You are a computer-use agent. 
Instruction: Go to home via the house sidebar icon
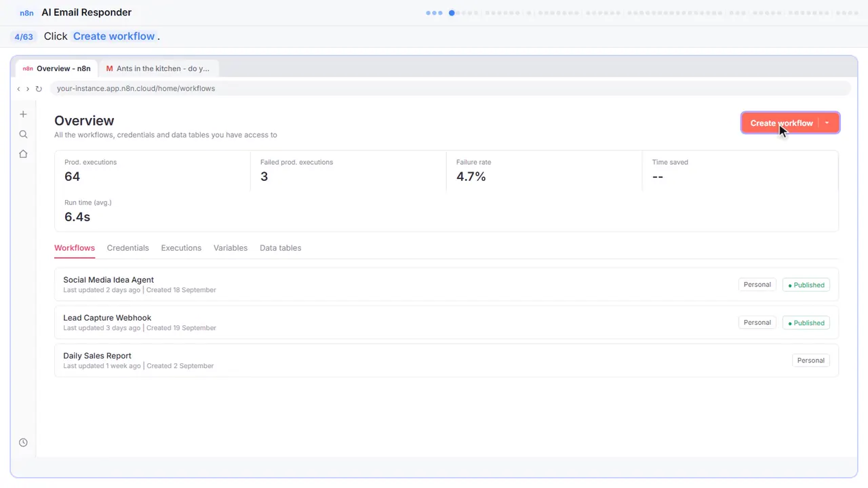pos(23,154)
